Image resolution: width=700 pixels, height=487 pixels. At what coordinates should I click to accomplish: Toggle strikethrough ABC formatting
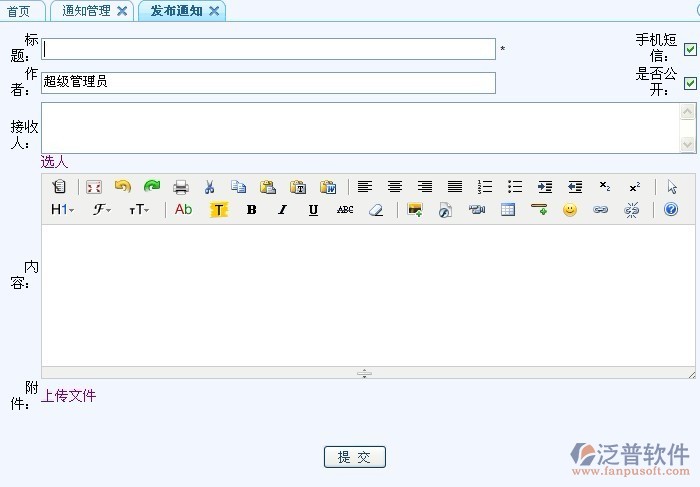(x=345, y=210)
